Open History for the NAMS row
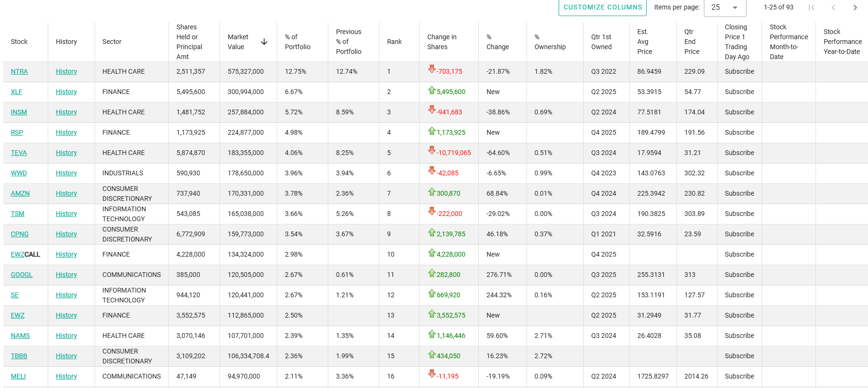This screenshot has height=388, width=868. [x=66, y=336]
